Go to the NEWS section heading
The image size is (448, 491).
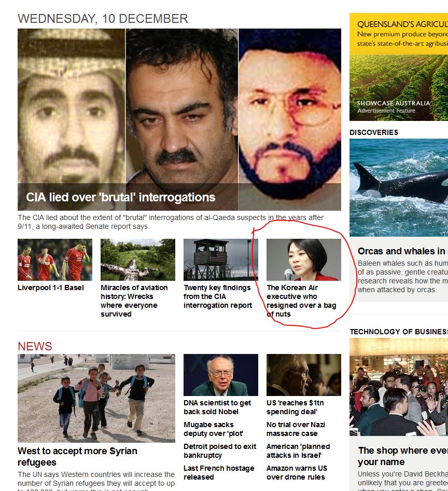pos(35,346)
